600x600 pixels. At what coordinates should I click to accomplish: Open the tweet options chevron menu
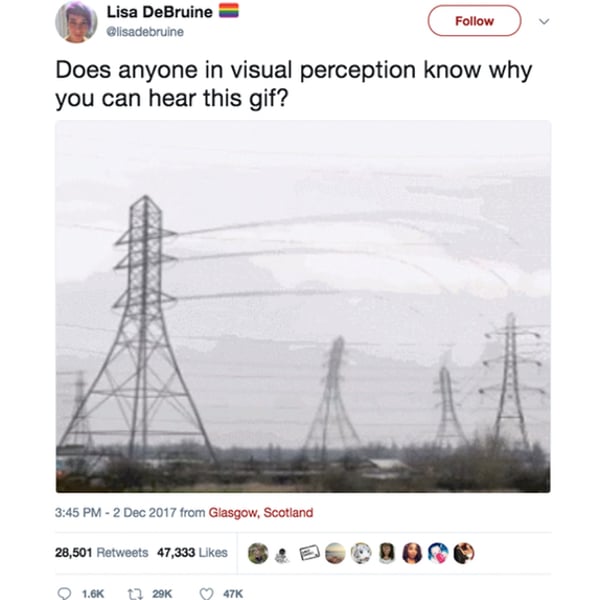pos(544,21)
